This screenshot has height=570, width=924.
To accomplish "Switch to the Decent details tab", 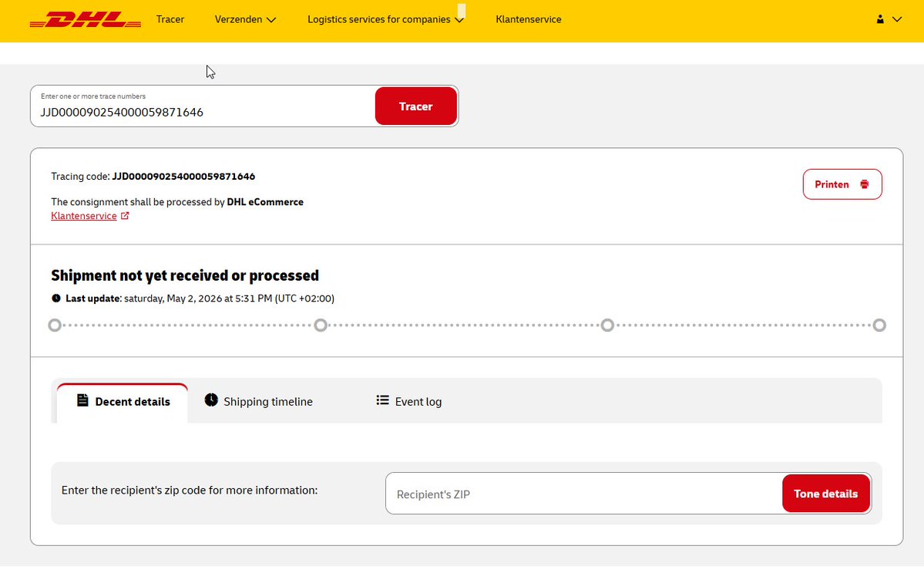I will click(x=123, y=403).
